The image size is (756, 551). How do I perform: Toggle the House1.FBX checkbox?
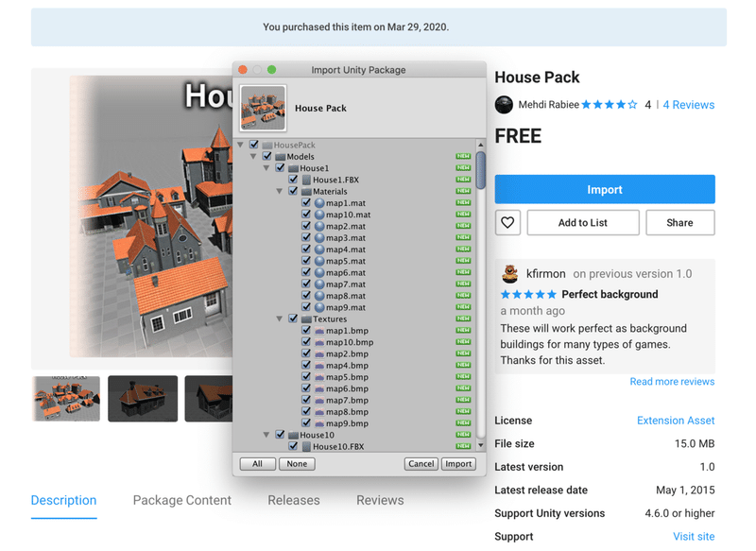pyautogui.click(x=293, y=180)
